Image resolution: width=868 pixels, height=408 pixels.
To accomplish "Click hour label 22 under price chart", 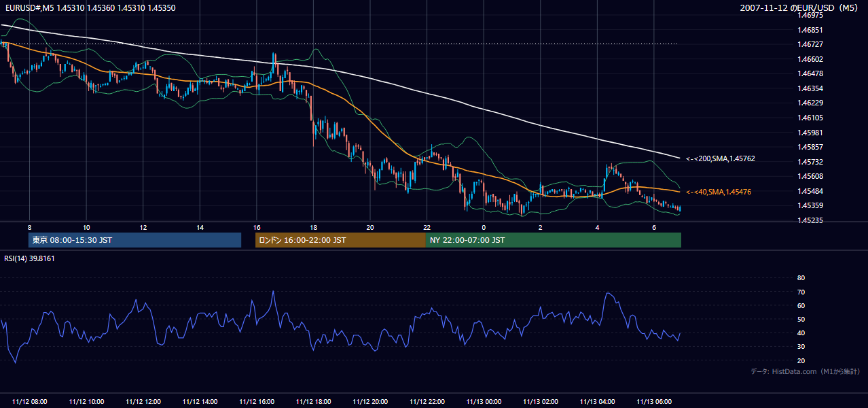I will pyautogui.click(x=427, y=227).
